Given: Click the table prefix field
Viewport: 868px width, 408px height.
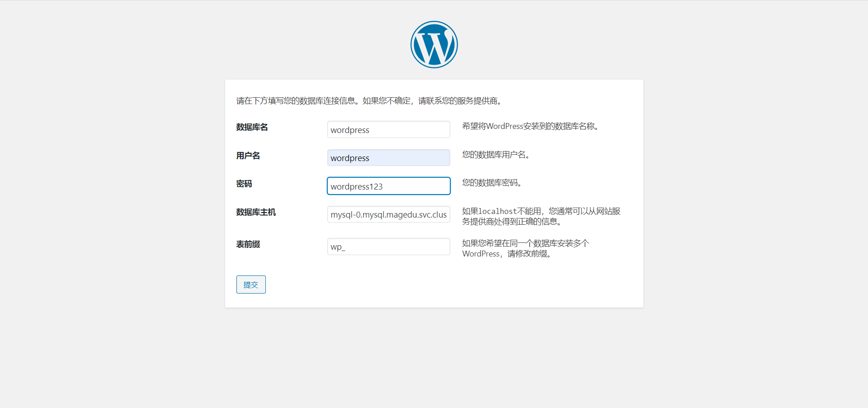Looking at the screenshot, I should 389,247.
